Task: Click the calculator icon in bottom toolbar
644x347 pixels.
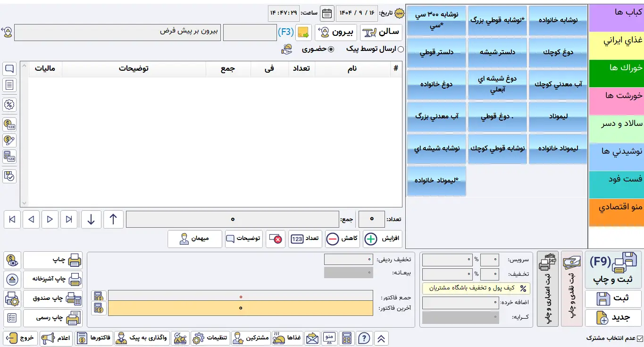Action: [347, 338]
